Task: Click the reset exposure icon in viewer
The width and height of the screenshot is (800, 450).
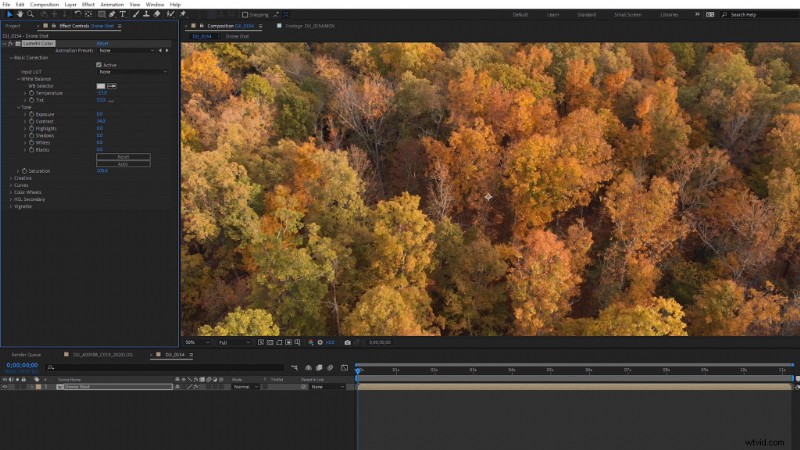Action: point(320,342)
